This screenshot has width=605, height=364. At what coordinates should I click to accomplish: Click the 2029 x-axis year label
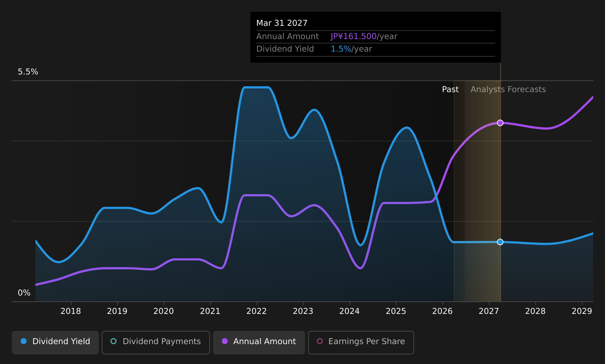pos(582,311)
